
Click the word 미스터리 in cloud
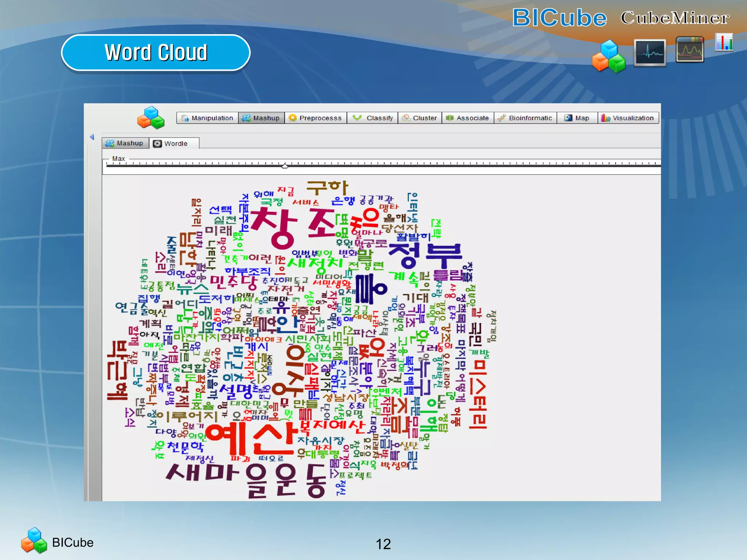(478, 395)
